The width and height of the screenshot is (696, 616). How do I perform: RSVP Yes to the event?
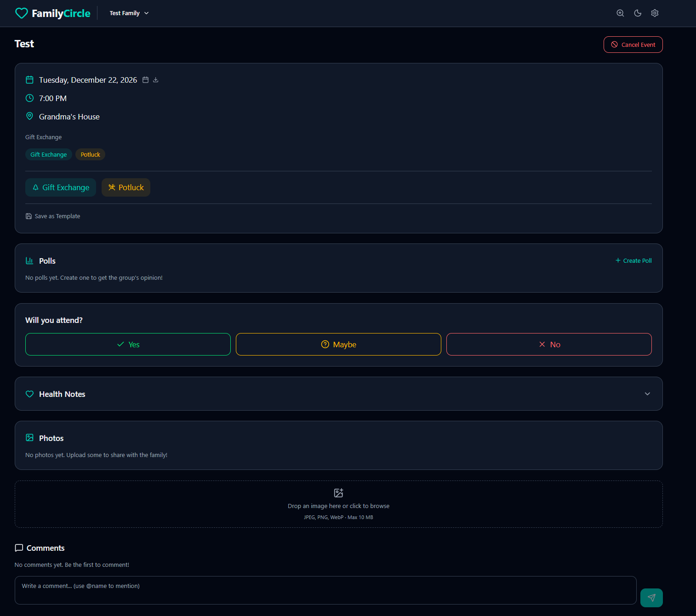click(x=128, y=345)
